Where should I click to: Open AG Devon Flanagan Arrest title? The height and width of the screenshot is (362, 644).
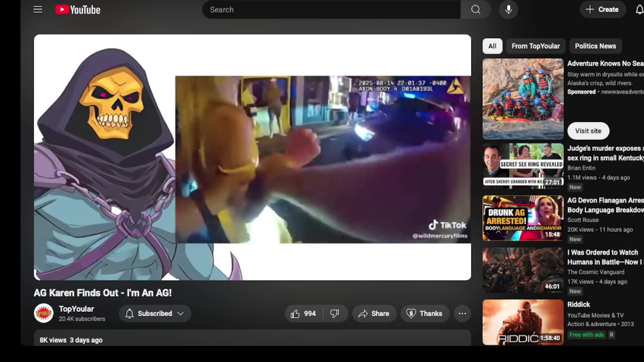pos(605,205)
